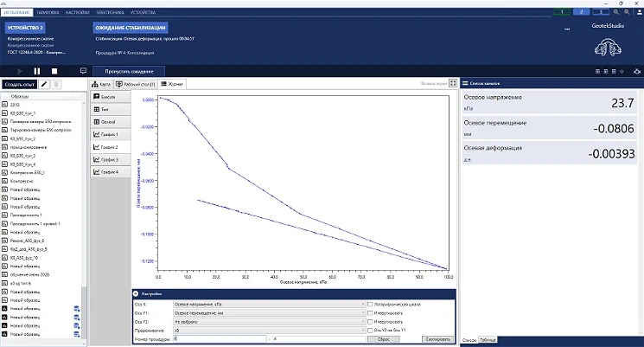
Task: Open the ИСПЫТАНИЕ menu tab
Action: click(x=16, y=12)
